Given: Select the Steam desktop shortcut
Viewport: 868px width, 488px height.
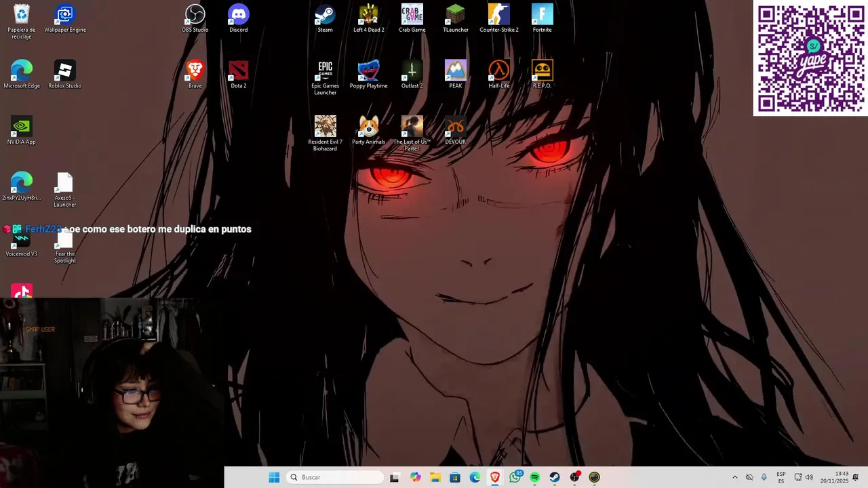Looking at the screenshot, I should 325,18.
